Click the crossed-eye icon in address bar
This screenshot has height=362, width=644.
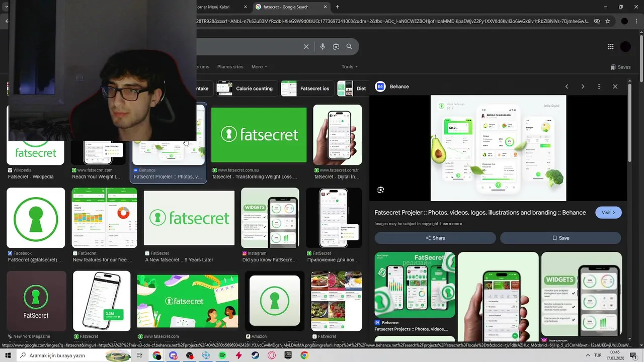[x=597, y=21]
